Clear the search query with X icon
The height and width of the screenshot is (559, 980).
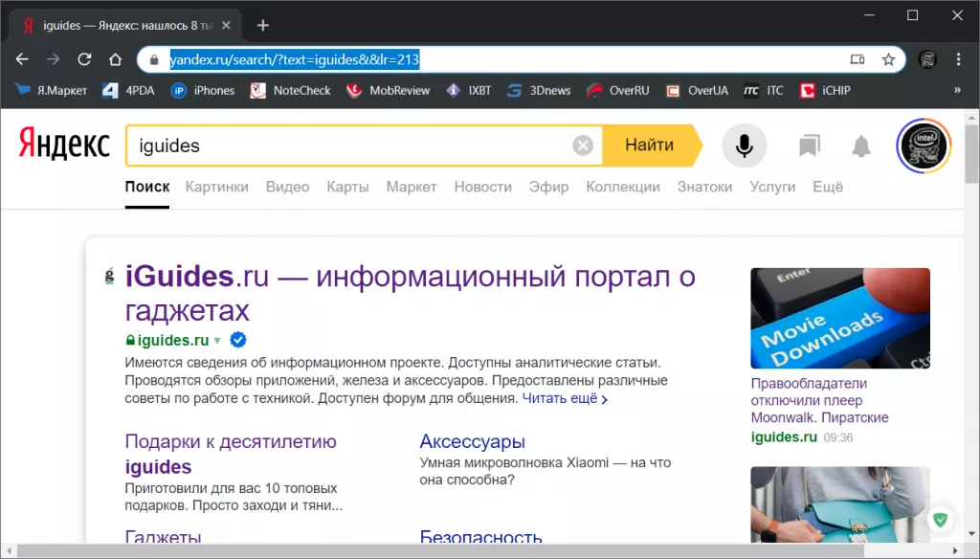(x=583, y=145)
